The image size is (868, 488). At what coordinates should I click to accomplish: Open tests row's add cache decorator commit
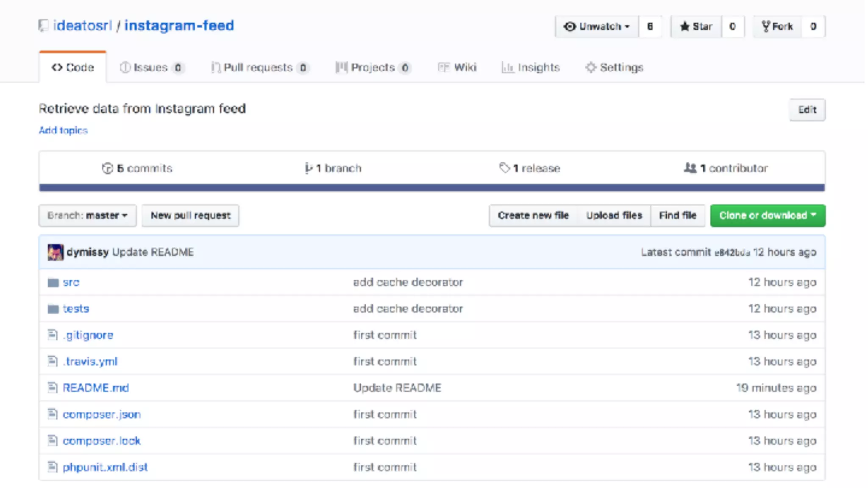(408, 309)
